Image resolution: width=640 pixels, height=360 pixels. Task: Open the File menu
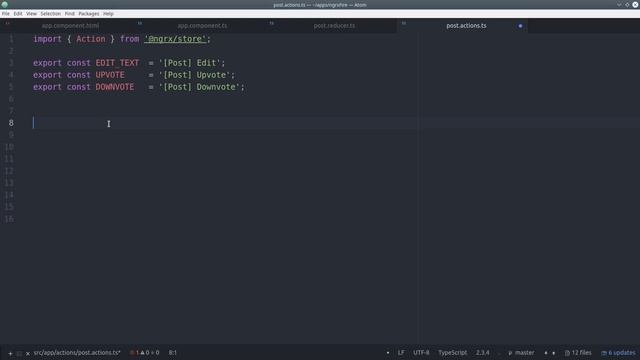point(6,13)
